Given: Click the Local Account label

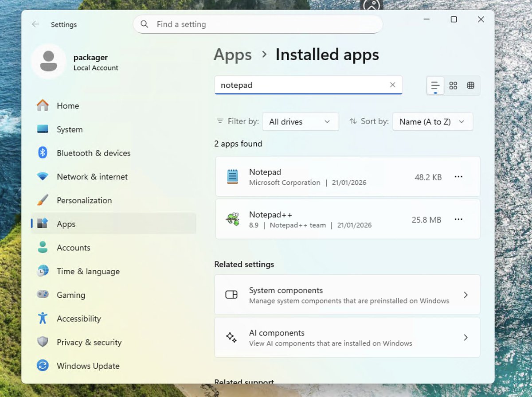Looking at the screenshot, I should 96,68.
